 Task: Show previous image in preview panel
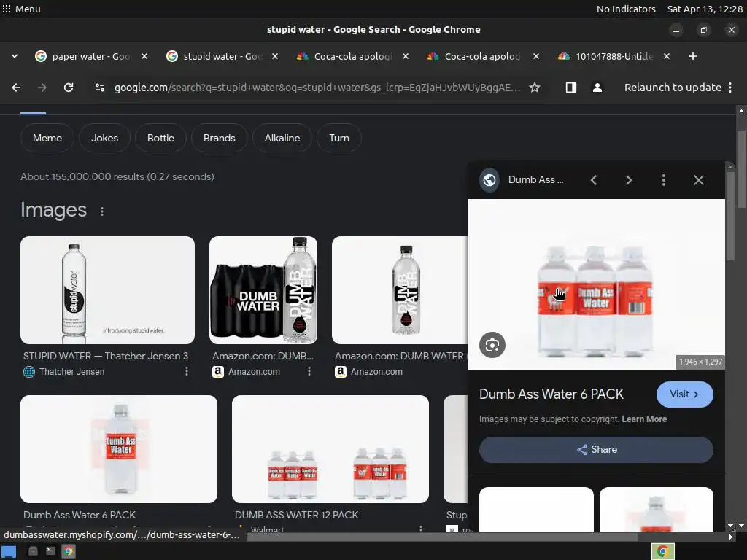pyautogui.click(x=594, y=180)
